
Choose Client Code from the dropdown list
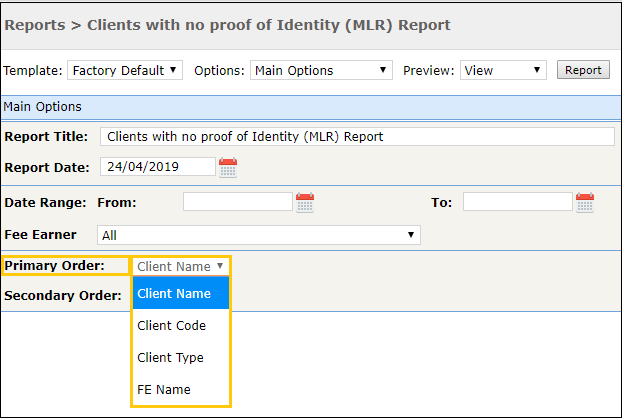(x=181, y=325)
